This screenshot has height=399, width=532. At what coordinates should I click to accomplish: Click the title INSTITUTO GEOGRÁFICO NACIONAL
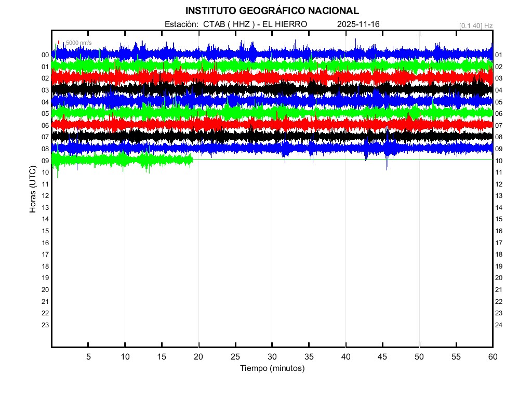(x=272, y=10)
